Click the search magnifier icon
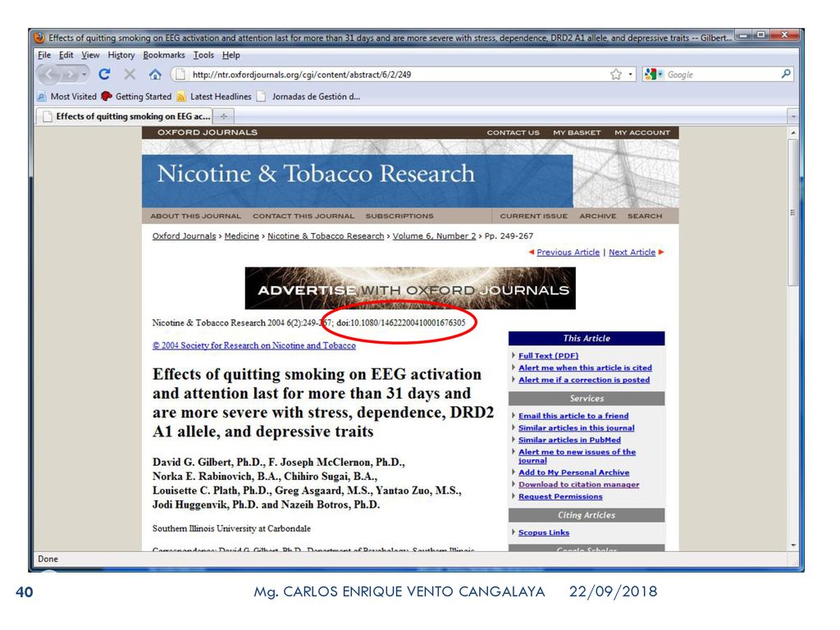Viewport: 840px width, 630px height. [x=786, y=74]
